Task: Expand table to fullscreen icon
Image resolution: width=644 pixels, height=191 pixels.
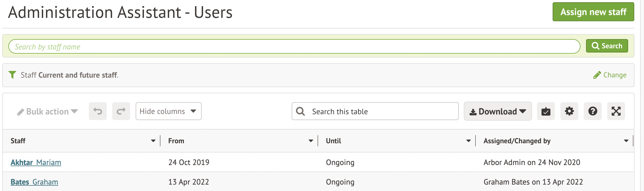Action: point(616,111)
